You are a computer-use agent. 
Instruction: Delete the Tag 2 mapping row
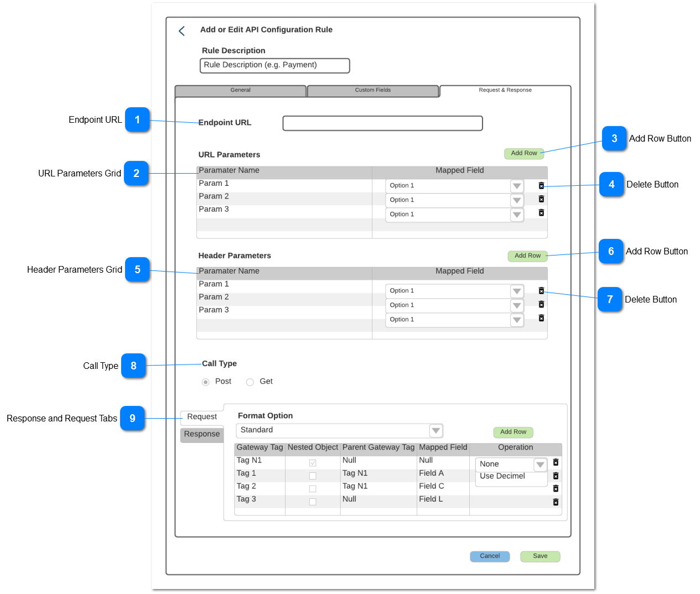point(556,488)
